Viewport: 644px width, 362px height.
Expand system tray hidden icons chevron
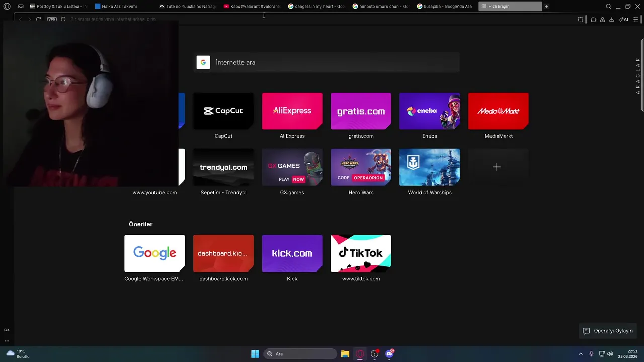[x=580, y=354]
